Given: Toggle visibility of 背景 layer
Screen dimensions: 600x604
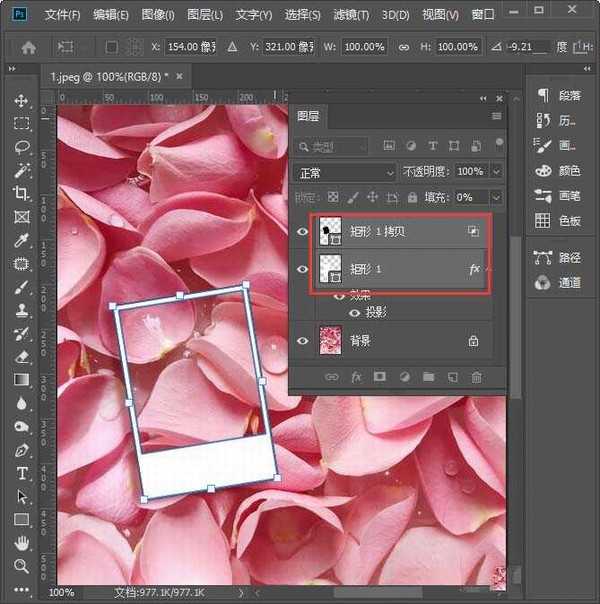Looking at the screenshot, I should (x=303, y=341).
